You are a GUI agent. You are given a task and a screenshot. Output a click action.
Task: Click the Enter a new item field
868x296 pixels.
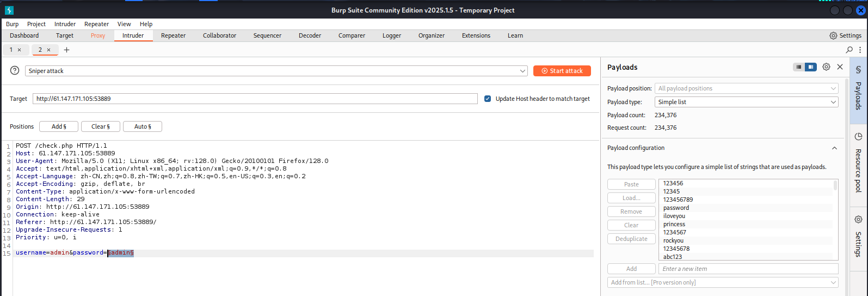[x=748, y=269]
